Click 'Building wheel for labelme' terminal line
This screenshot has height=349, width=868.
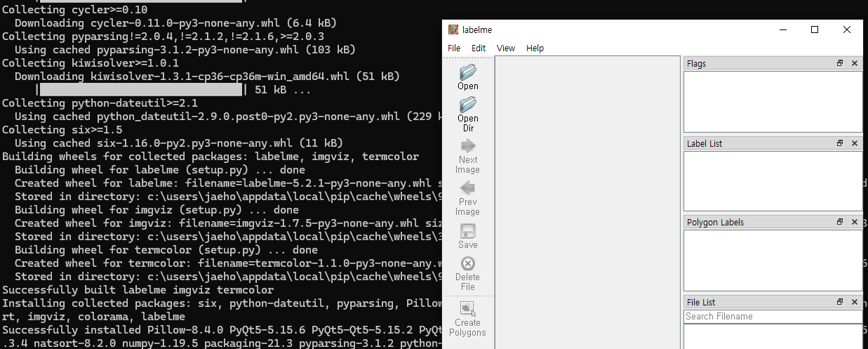click(x=160, y=170)
